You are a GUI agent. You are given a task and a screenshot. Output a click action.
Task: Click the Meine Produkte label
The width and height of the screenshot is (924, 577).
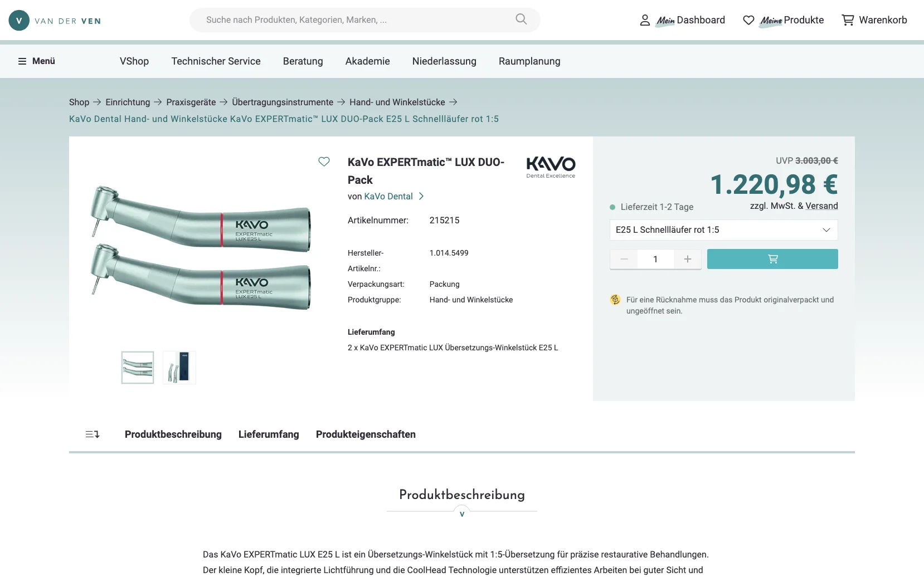(x=792, y=20)
